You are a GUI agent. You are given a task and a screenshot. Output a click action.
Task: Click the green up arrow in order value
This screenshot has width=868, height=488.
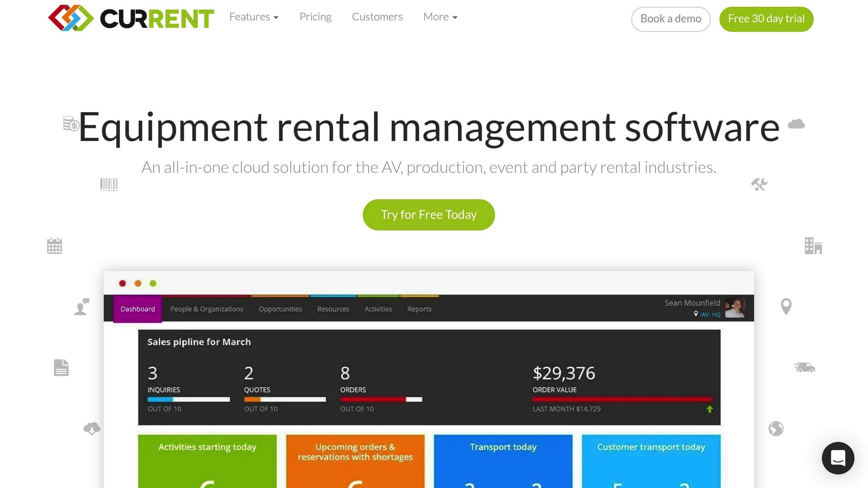tap(709, 409)
